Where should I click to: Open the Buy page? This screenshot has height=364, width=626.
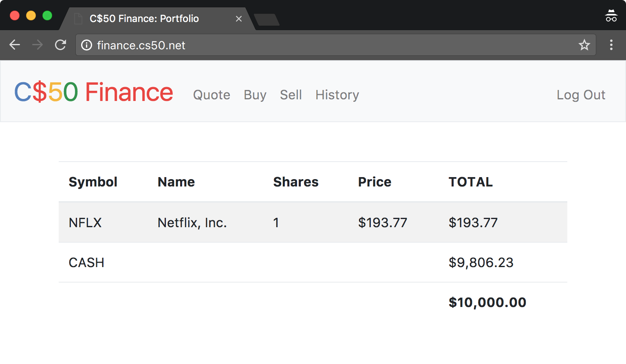tap(255, 94)
